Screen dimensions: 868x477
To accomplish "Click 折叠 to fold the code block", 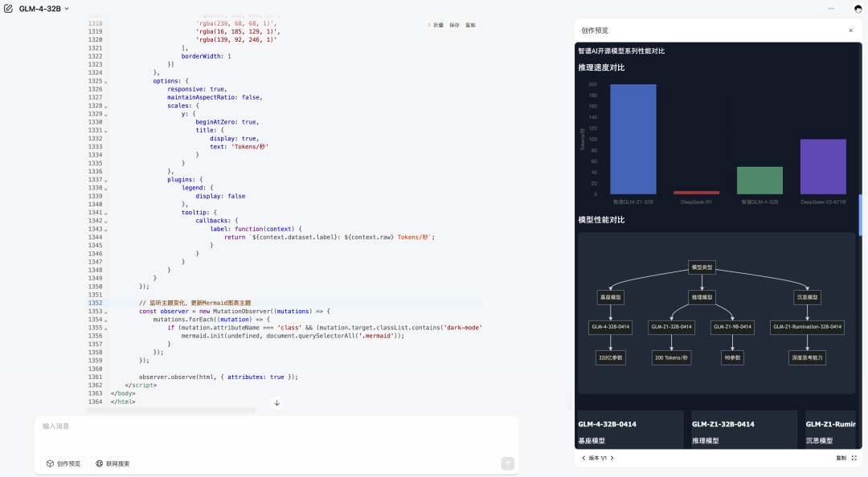I will (436, 26).
